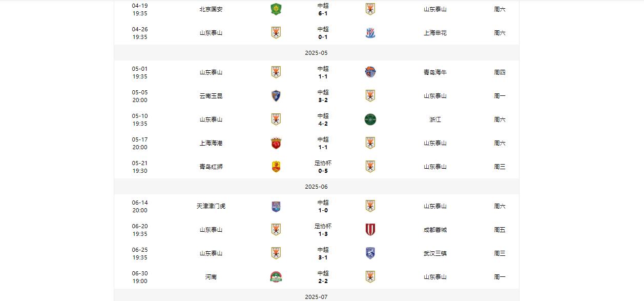Open the 6-1 score against 北京国安
The height and width of the screenshot is (301, 644).
click(323, 13)
